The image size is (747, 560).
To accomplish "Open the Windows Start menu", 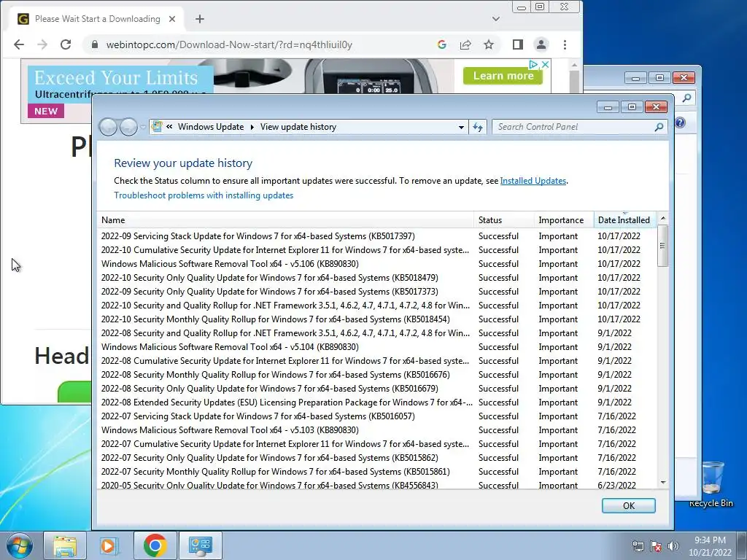I will 19,545.
